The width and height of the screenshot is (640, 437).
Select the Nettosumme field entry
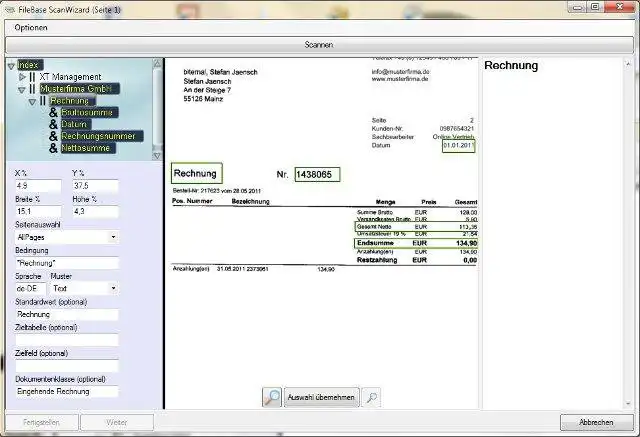[88, 148]
